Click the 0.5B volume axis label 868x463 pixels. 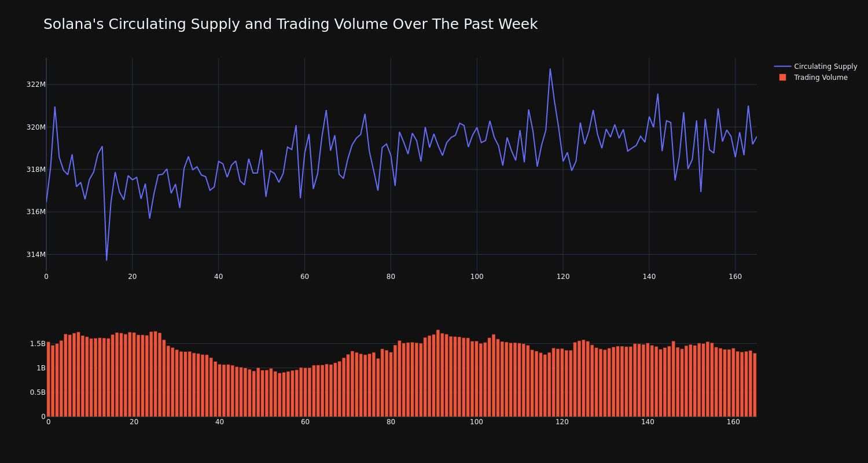[38, 392]
